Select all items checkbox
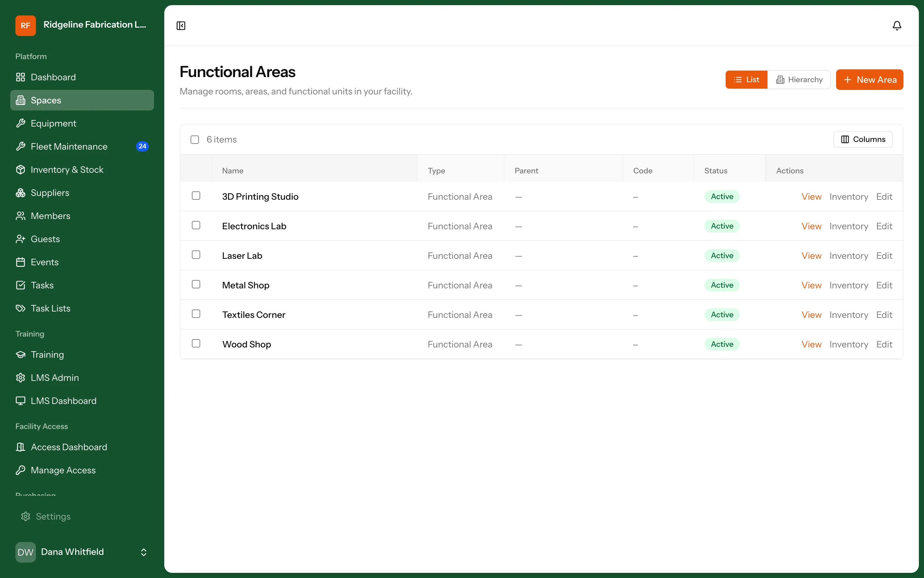 [x=195, y=140]
